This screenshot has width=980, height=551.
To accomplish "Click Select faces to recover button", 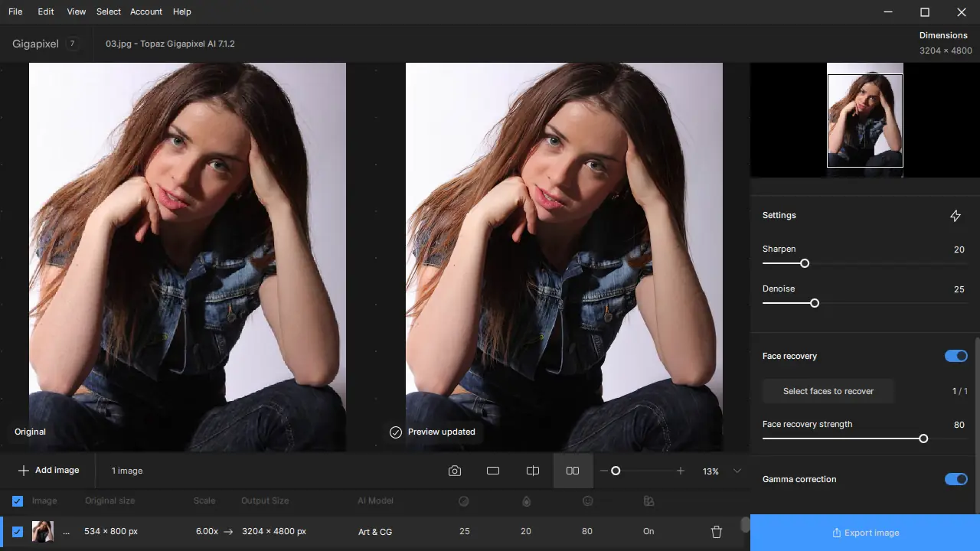I will coord(828,391).
